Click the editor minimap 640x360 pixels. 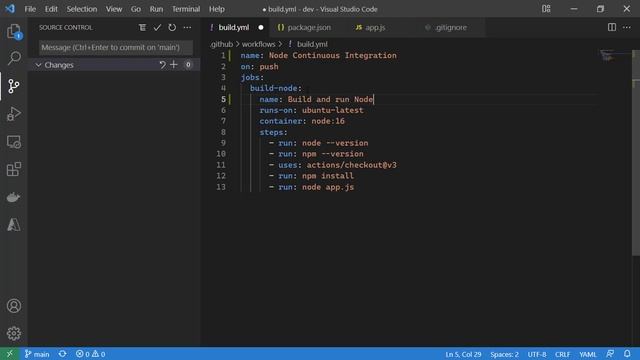coord(614,55)
